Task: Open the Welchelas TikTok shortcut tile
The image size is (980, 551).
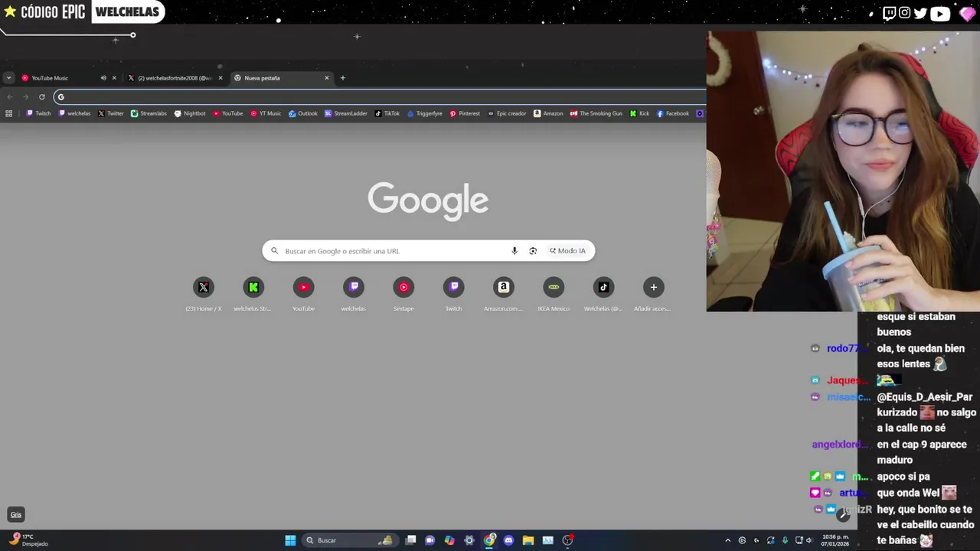Action: pos(603,294)
